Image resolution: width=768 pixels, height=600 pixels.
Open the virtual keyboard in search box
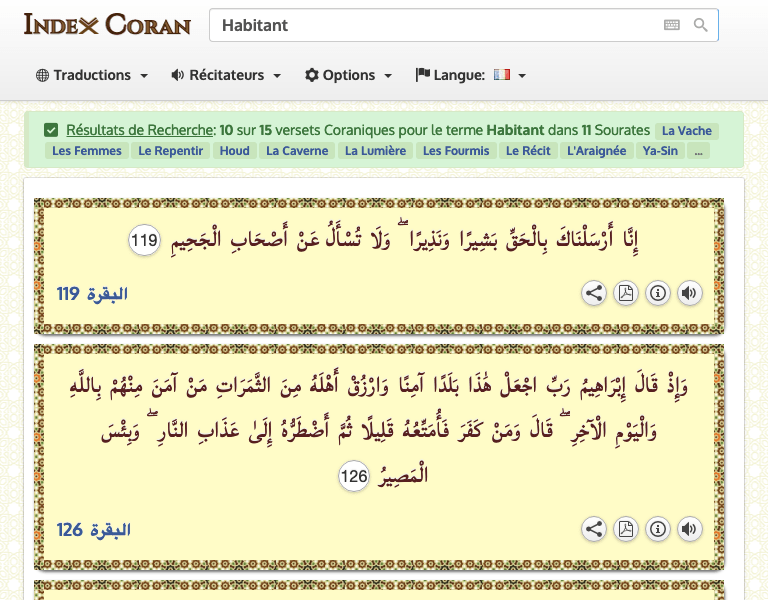point(672,25)
